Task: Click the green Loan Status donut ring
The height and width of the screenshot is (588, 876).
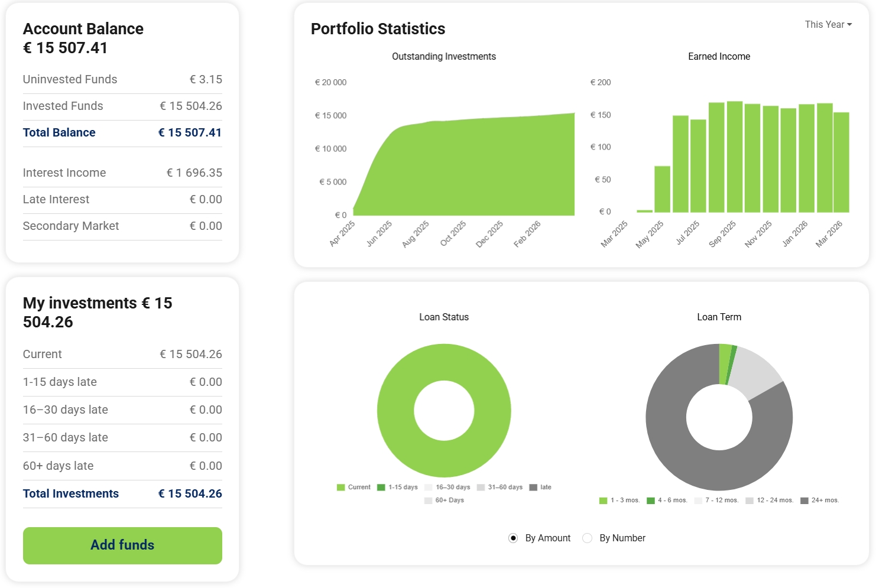Action: pos(396,411)
